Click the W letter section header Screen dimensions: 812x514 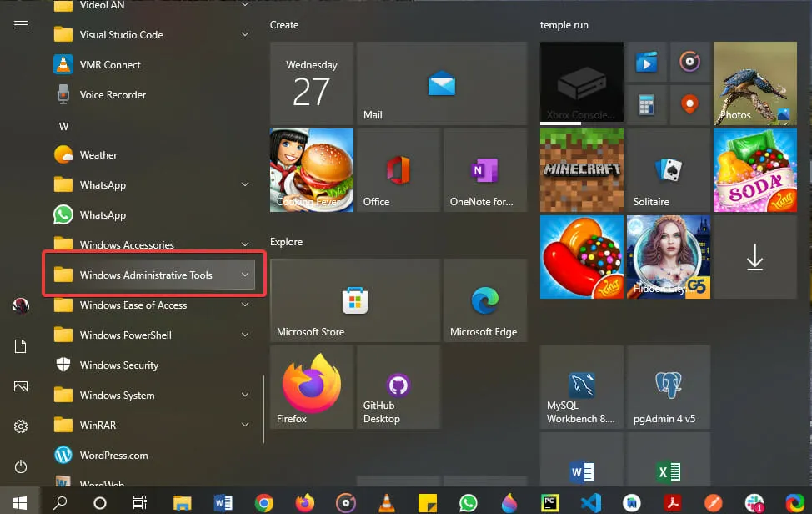click(63, 126)
